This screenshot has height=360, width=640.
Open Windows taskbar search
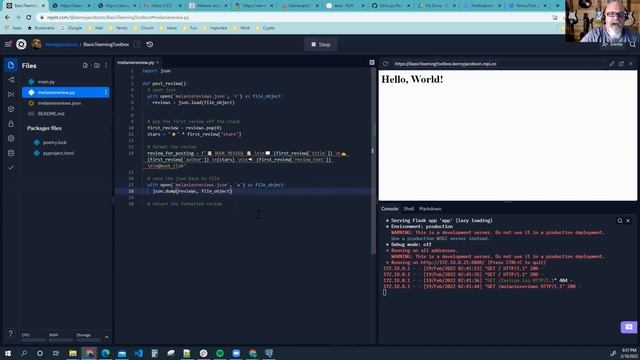point(24,353)
